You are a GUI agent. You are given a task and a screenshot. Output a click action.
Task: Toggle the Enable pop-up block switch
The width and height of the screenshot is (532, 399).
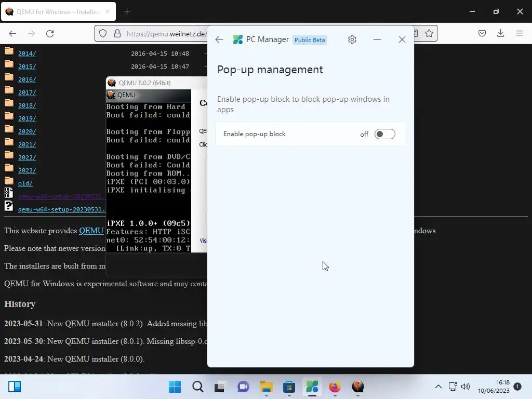pos(385,134)
